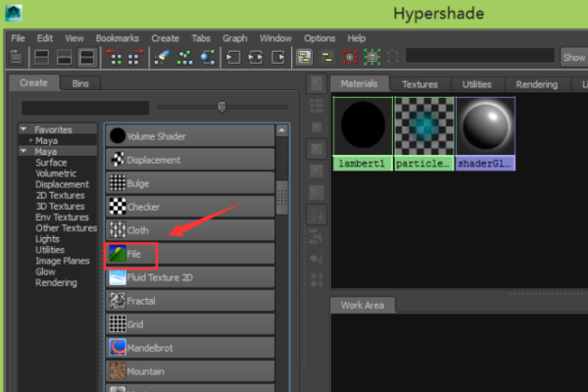Create a Cloth texture node
The height and width of the screenshot is (392, 588).
click(x=190, y=230)
